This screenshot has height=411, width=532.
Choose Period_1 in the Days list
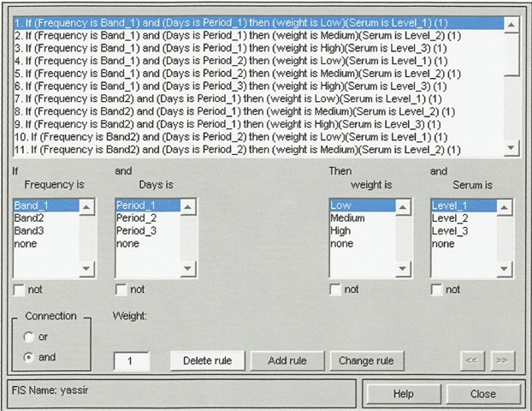(148, 205)
